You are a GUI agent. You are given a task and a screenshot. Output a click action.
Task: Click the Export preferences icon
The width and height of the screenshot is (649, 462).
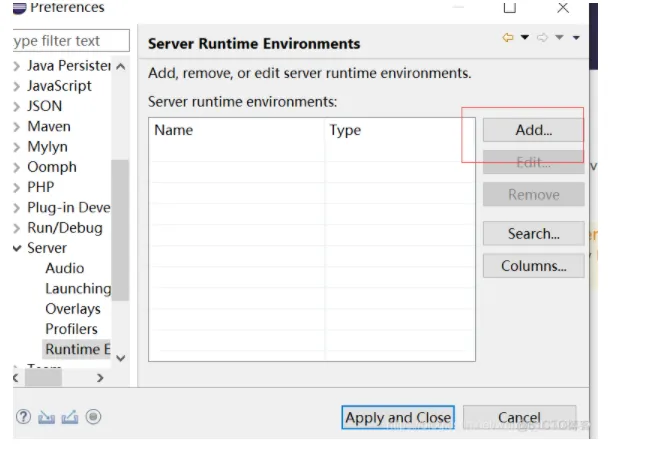(x=70, y=417)
